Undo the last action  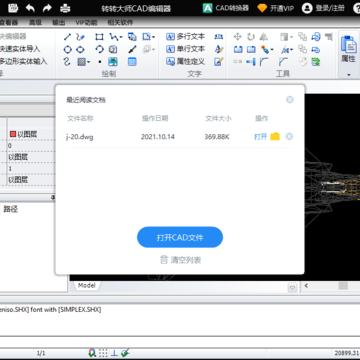[30, 8]
